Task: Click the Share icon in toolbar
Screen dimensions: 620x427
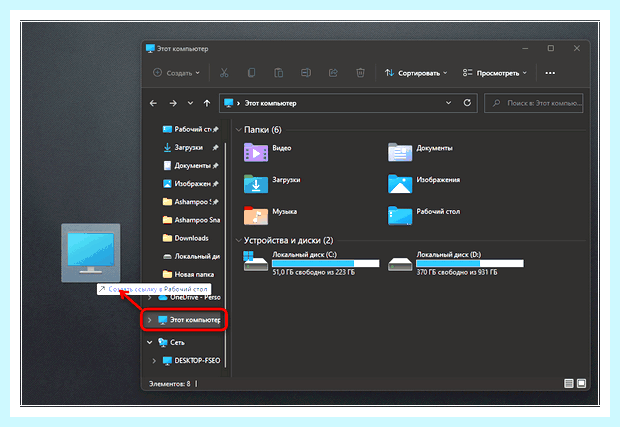Action: [333, 73]
